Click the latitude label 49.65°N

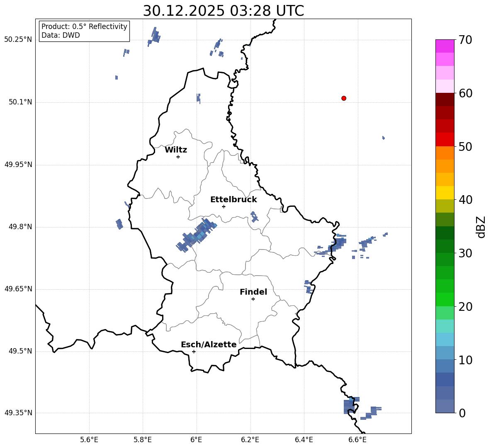tap(18, 289)
